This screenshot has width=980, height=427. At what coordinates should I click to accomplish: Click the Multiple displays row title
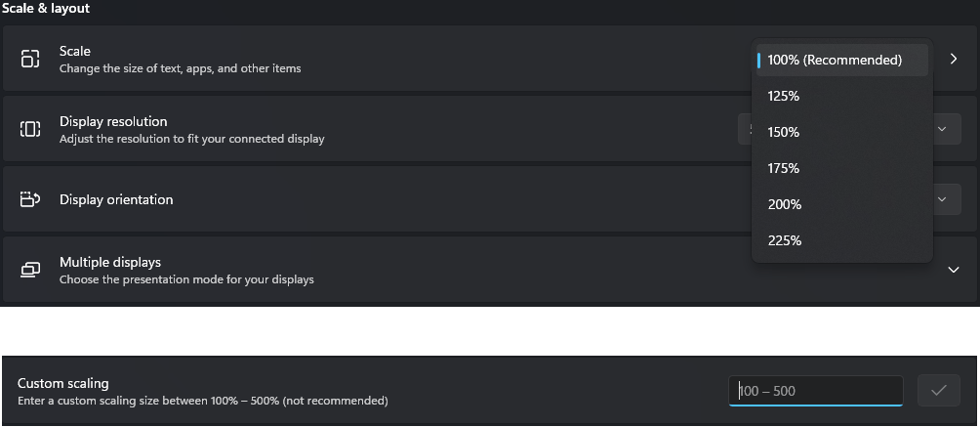110,262
